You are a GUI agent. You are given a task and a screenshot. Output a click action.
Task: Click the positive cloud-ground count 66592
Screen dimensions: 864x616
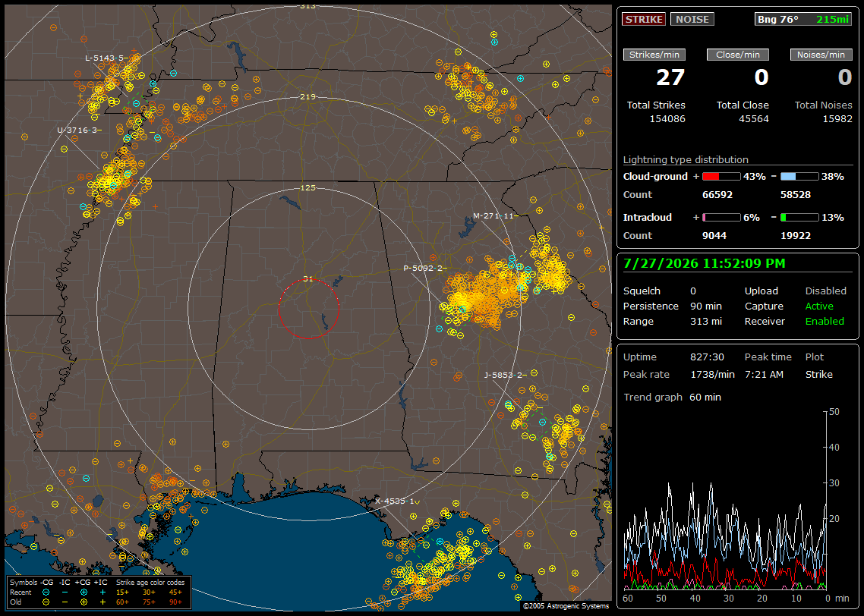717,195
